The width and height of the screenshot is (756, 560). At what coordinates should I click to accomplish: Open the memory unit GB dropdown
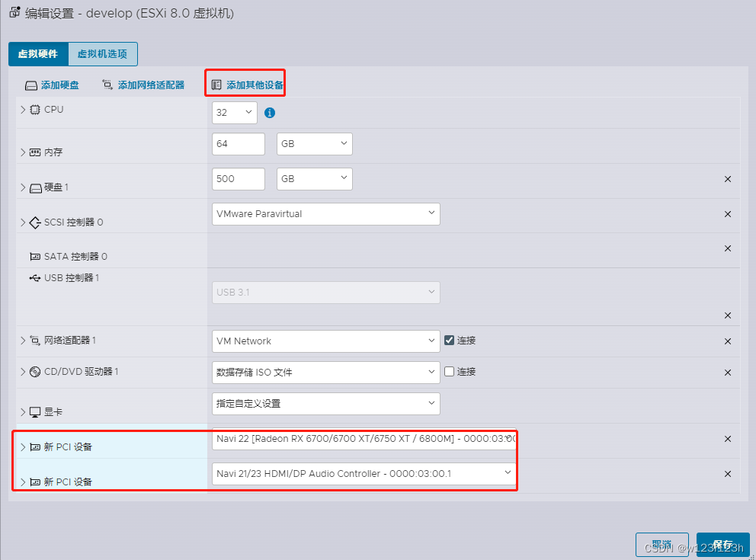(314, 144)
